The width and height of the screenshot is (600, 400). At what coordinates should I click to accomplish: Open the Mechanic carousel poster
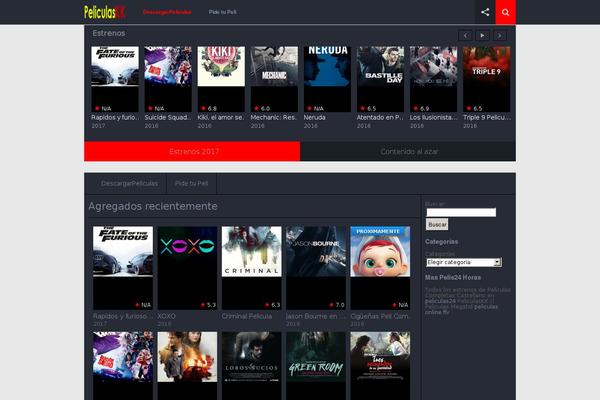tap(274, 79)
